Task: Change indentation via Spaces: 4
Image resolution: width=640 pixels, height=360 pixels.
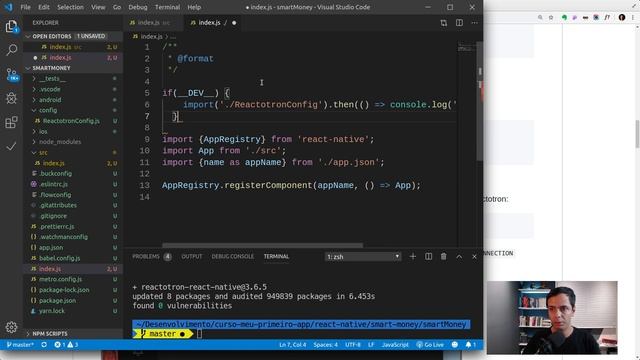Action: coord(325,345)
